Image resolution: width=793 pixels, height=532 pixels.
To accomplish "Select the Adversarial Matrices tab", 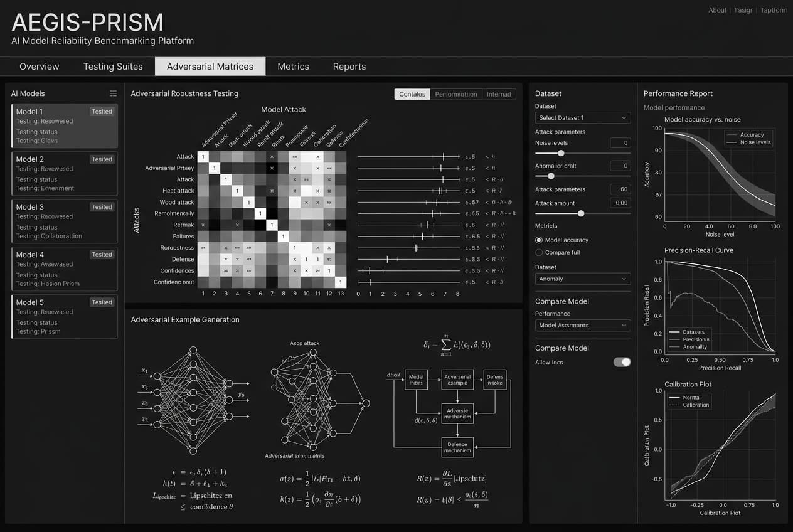I will click(x=210, y=66).
